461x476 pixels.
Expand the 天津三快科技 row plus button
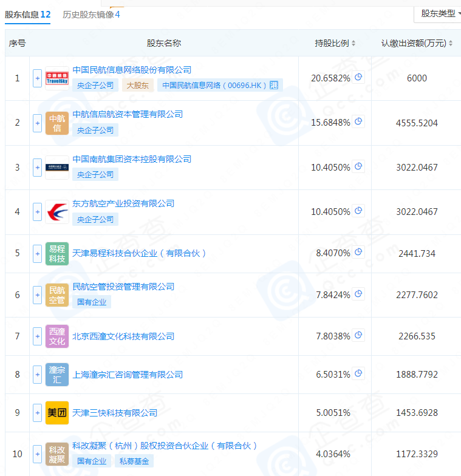tap(38, 413)
